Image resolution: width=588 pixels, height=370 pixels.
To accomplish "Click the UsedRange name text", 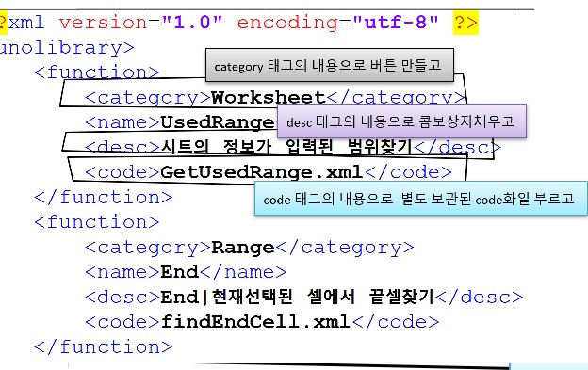I will coord(219,122).
